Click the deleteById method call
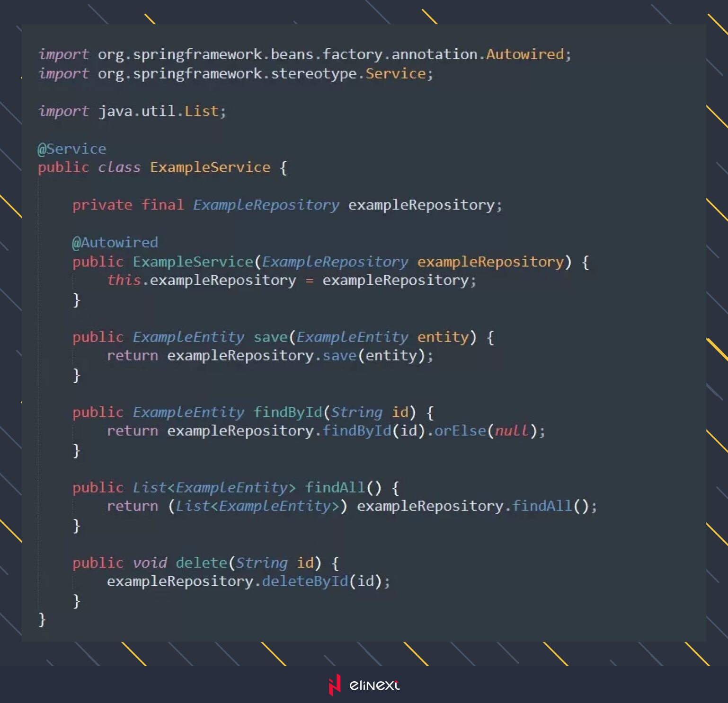The width and height of the screenshot is (728, 703). (x=305, y=581)
